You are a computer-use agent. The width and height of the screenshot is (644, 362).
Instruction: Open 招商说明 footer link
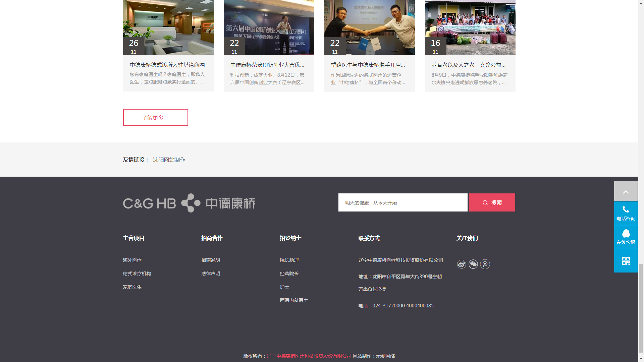tap(211, 260)
